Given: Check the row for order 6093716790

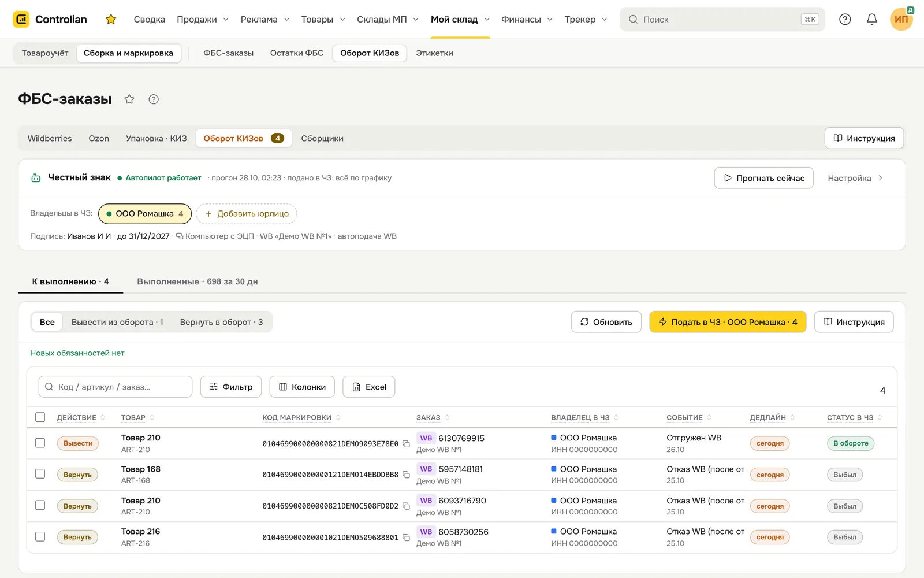Looking at the screenshot, I should pyautogui.click(x=40, y=505).
